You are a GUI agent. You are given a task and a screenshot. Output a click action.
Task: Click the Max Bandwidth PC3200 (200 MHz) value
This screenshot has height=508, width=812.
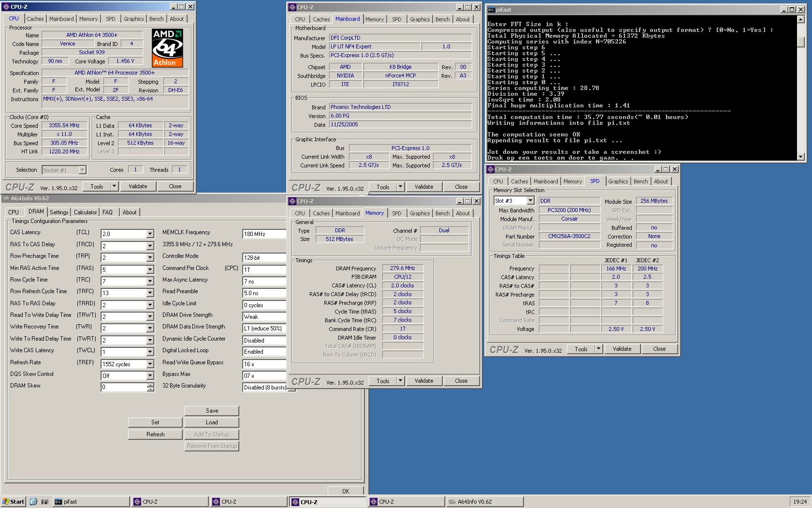click(569, 210)
